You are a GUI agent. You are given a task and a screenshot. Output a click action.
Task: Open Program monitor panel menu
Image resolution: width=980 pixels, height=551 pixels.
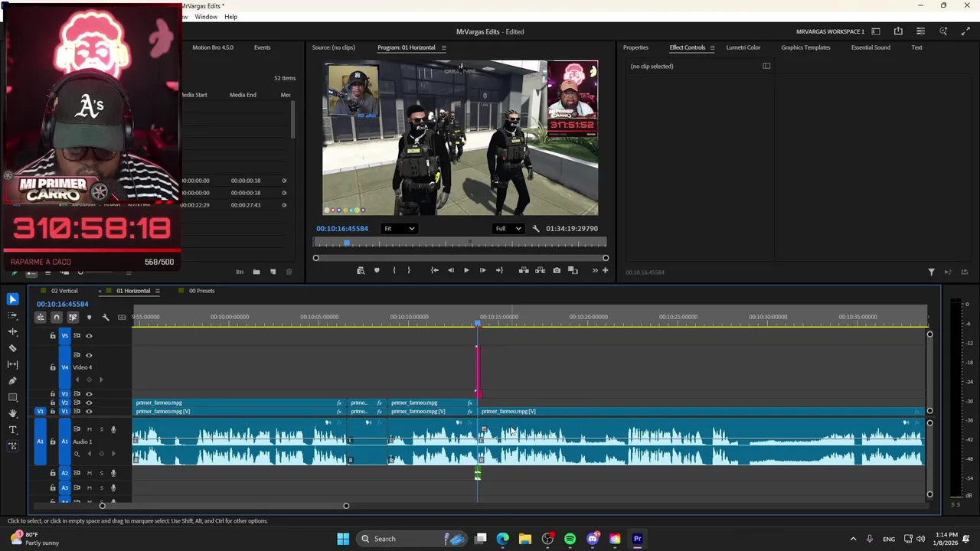pos(444,47)
